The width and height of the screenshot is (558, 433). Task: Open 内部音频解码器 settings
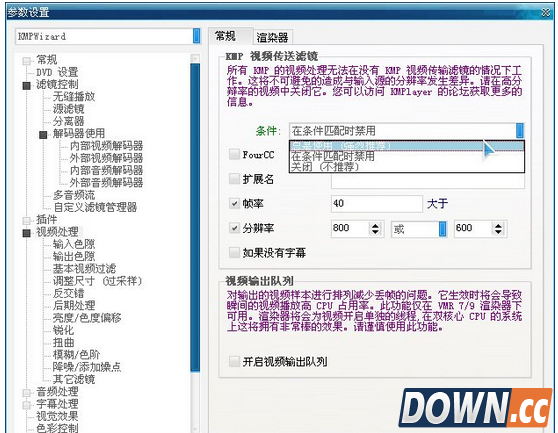coord(106,170)
